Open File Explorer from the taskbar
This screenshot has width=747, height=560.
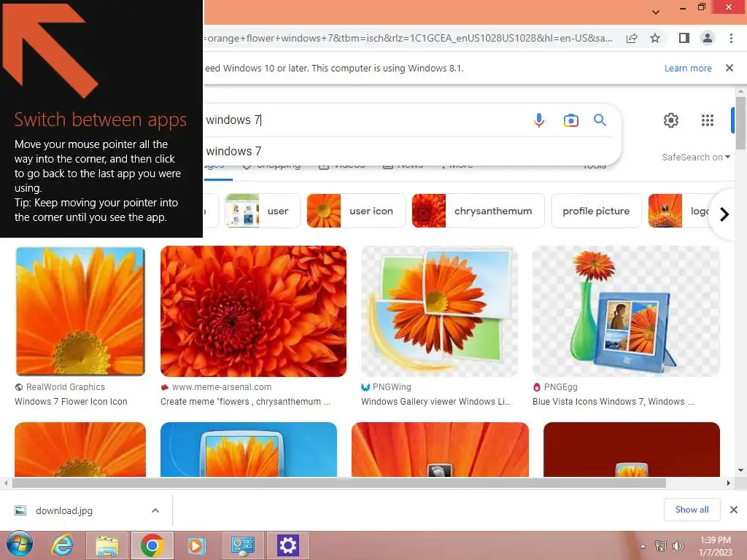[x=107, y=545]
